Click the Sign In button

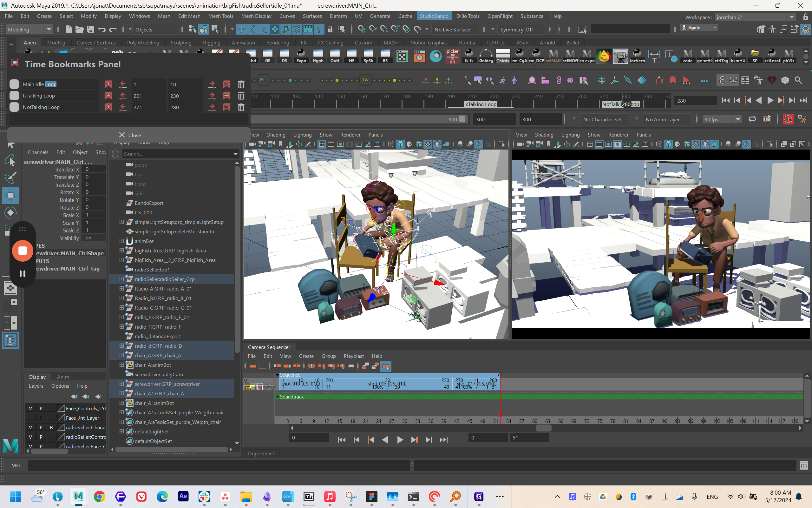(698, 28)
